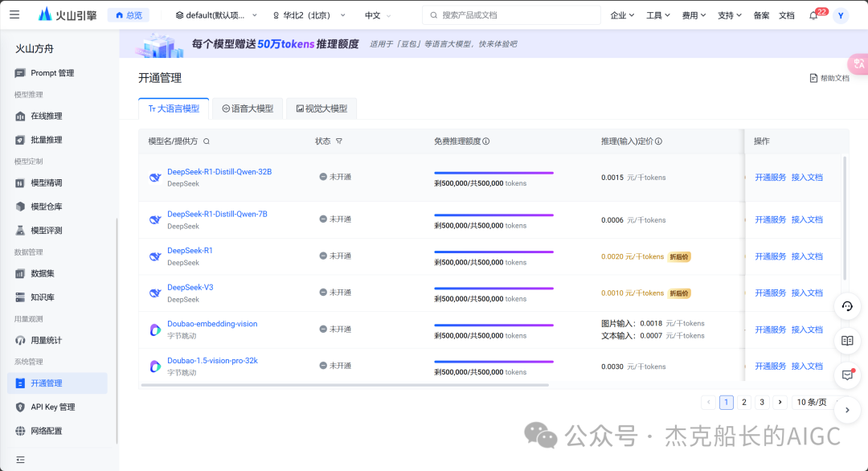This screenshot has height=471, width=868.
Task: Click the 在线推理 sidebar icon
Action: click(20, 117)
